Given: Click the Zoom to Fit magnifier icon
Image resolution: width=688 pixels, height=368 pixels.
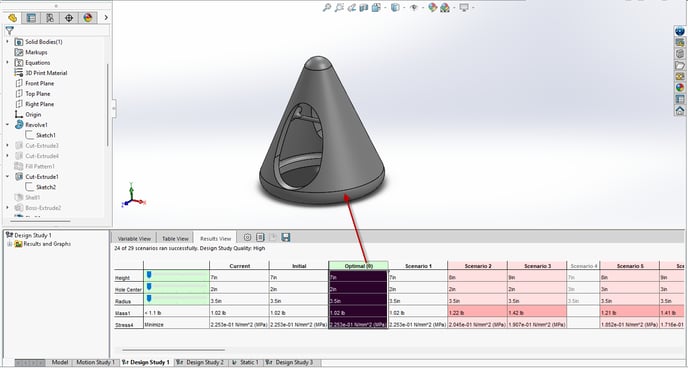Looking at the screenshot, I should (326, 7).
